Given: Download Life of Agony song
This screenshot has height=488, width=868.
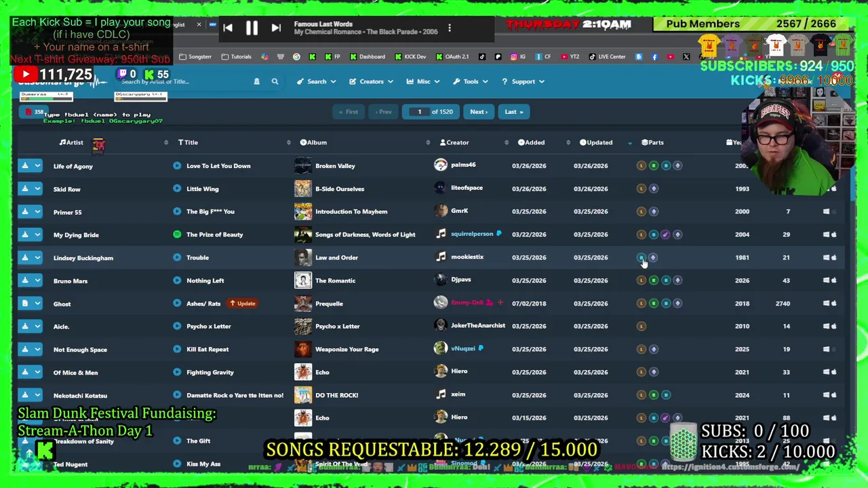Looking at the screenshot, I should pos(24,166).
